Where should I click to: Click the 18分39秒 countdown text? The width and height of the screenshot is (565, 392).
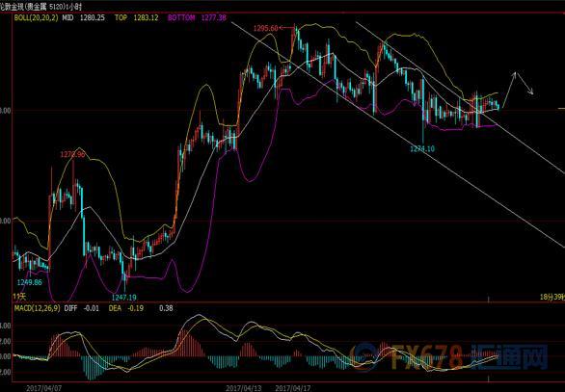point(552,297)
